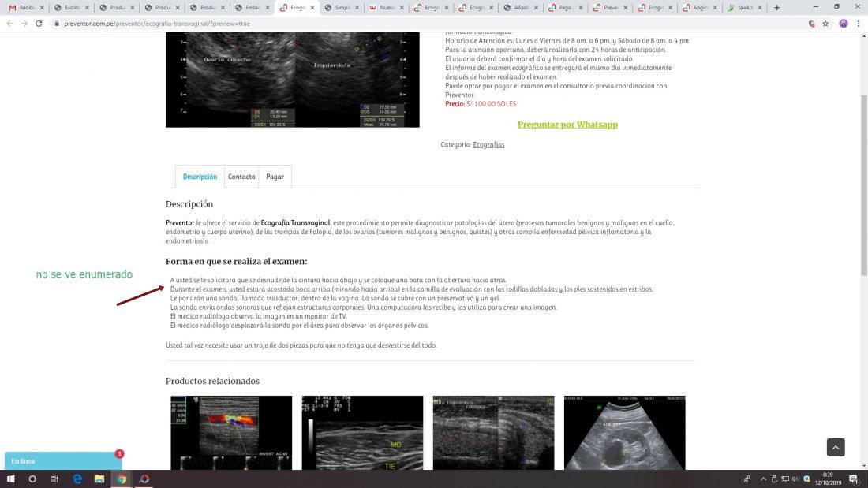
Task: Open a new browser tab
Action: click(x=776, y=8)
